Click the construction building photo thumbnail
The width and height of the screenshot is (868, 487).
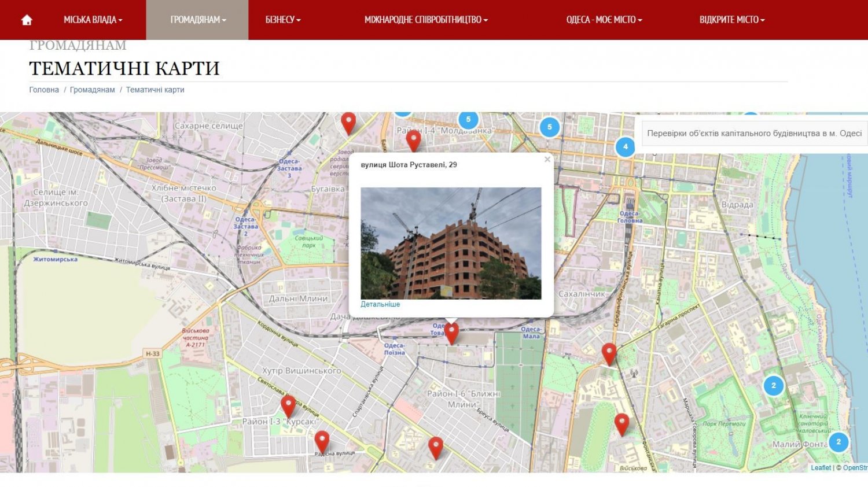(x=451, y=244)
